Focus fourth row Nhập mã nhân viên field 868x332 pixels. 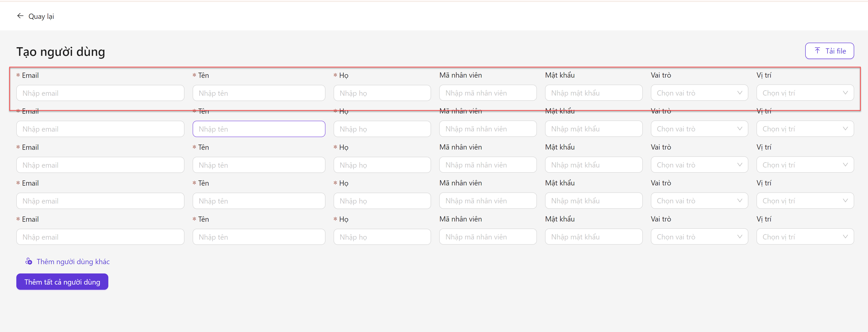(x=488, y=201)
